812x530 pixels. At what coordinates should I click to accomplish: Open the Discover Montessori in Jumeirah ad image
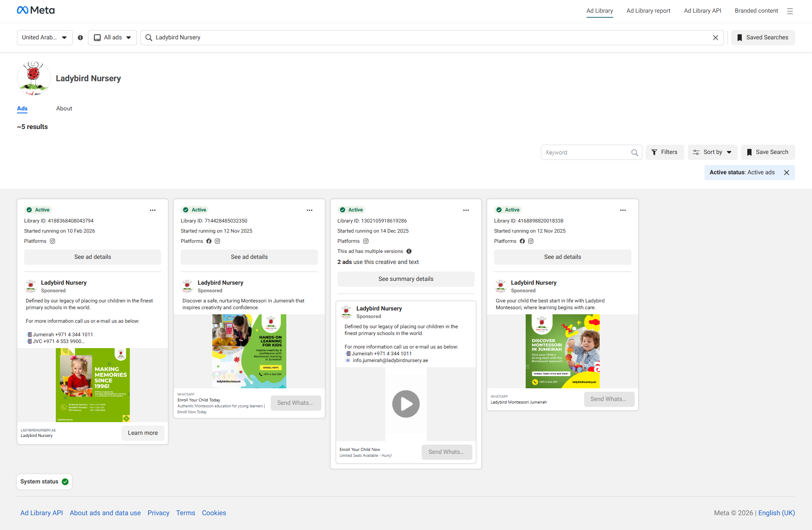[x=562, y=352]
